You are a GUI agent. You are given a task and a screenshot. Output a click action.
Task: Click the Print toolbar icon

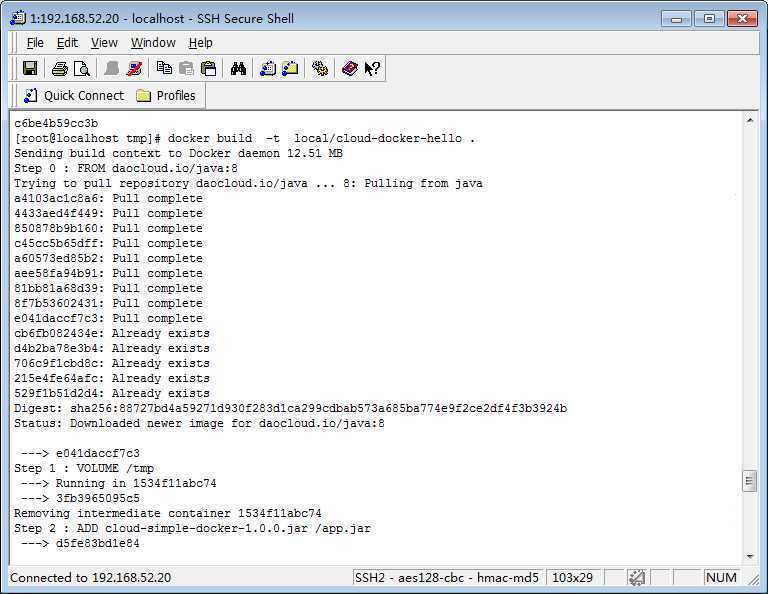60,69
